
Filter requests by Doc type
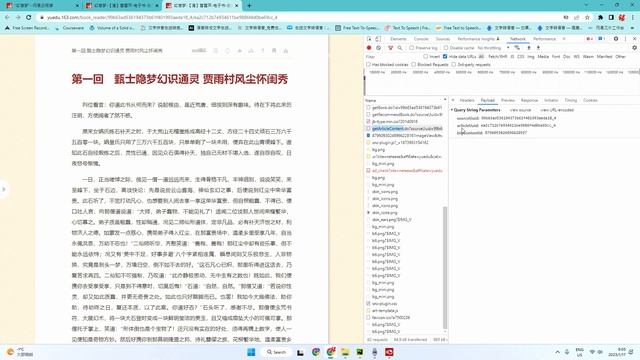coord(567,56)
